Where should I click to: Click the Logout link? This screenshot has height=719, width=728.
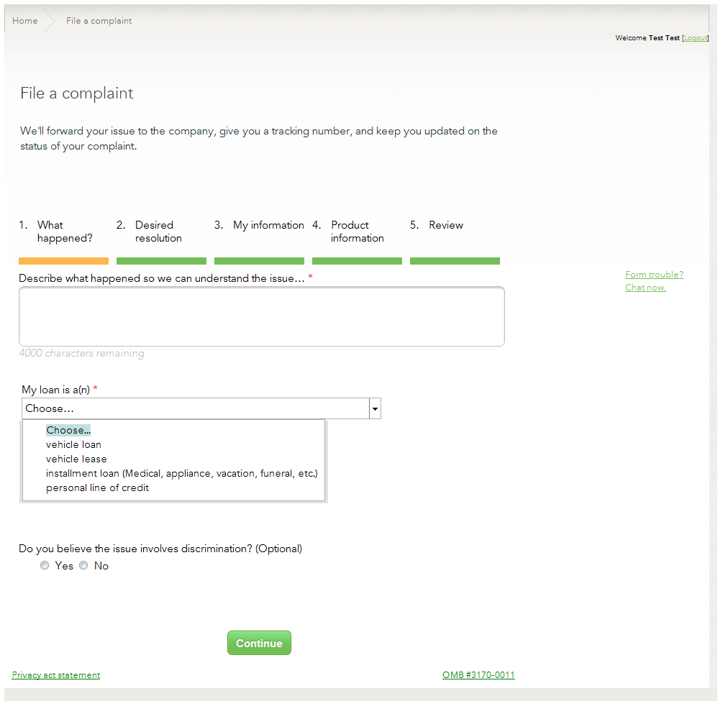click(x=695, y=38)
